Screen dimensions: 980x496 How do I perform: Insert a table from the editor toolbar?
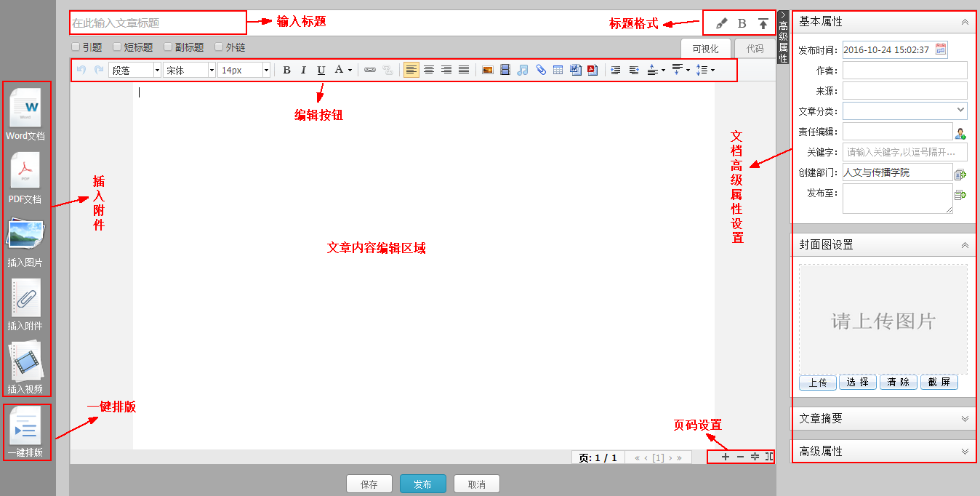point(558,70)
